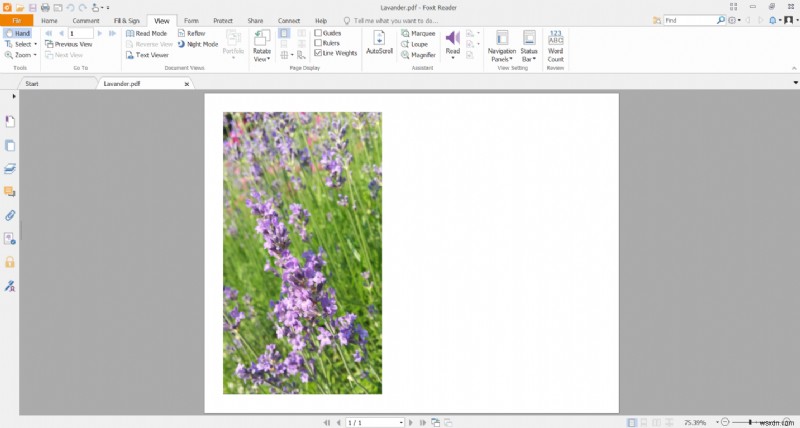The image size is (800, 428).
Task: Click the zoom slider handle in status bar
Action: pyautogui.click(x=749, y=422)
